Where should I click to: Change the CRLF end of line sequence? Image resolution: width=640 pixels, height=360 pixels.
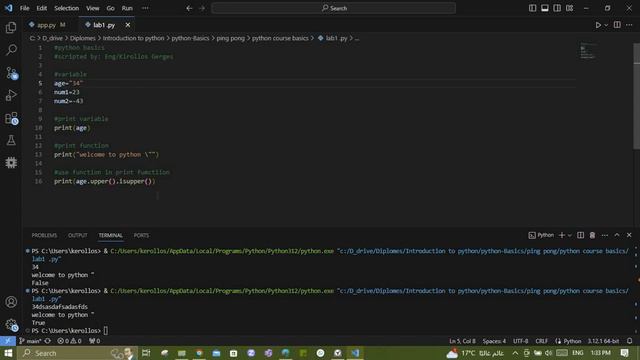coord(542,341)
